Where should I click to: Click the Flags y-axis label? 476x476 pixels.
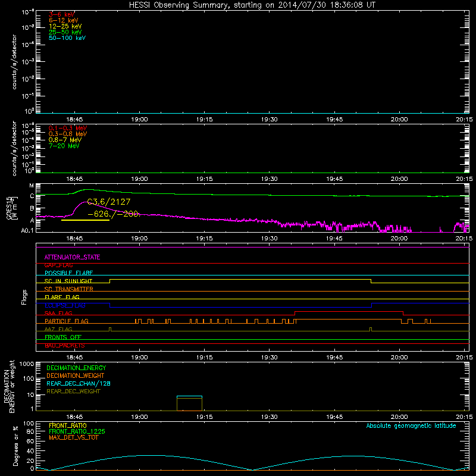24,297
